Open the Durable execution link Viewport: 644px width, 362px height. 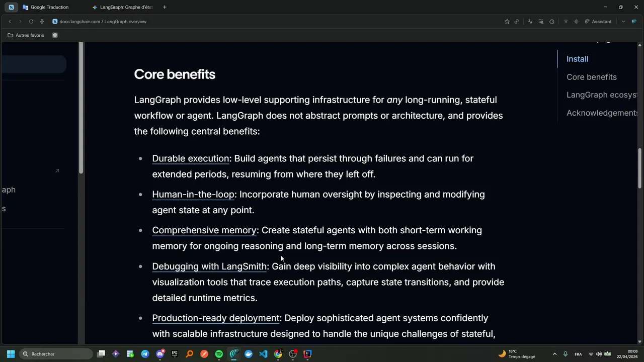(x=191, y=158)
